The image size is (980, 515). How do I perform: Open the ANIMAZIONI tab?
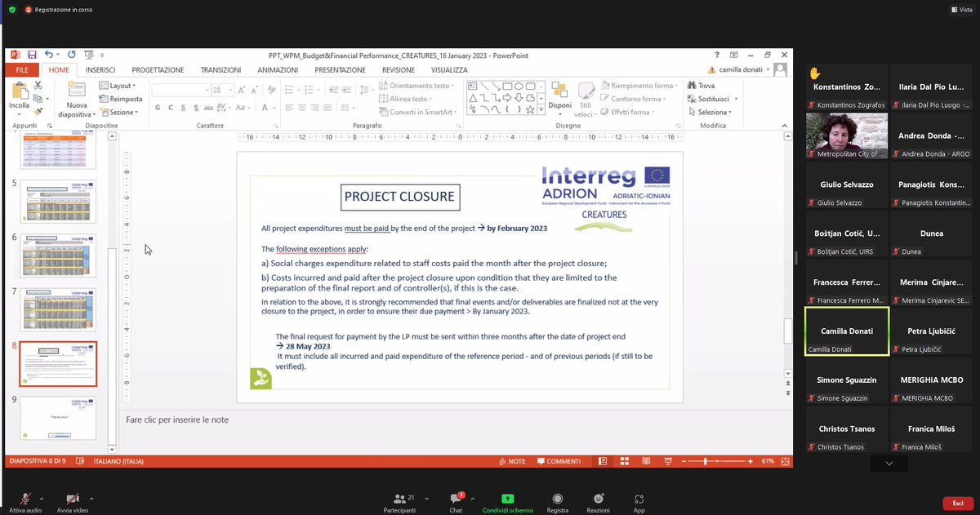278,70
